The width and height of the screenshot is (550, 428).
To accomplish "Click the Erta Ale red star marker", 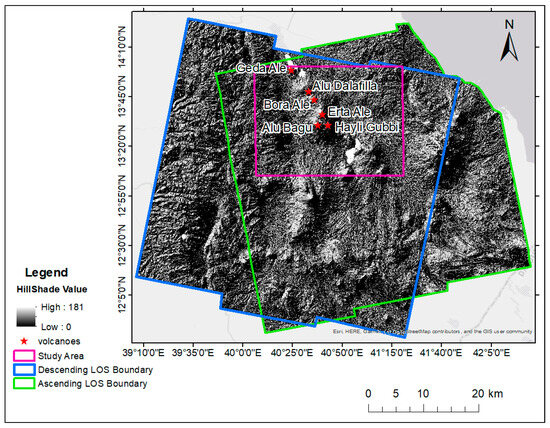I will [x=322, y=114].
